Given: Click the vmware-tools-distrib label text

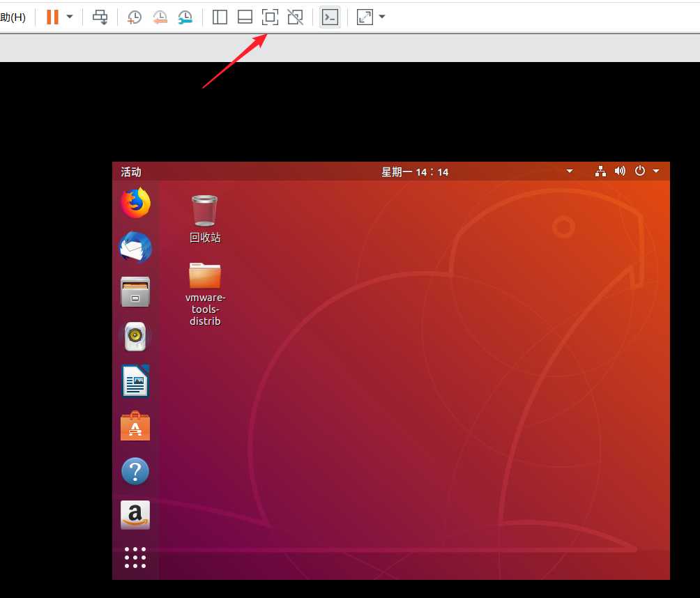Looking at the screenshot, I should coord(206,309).
